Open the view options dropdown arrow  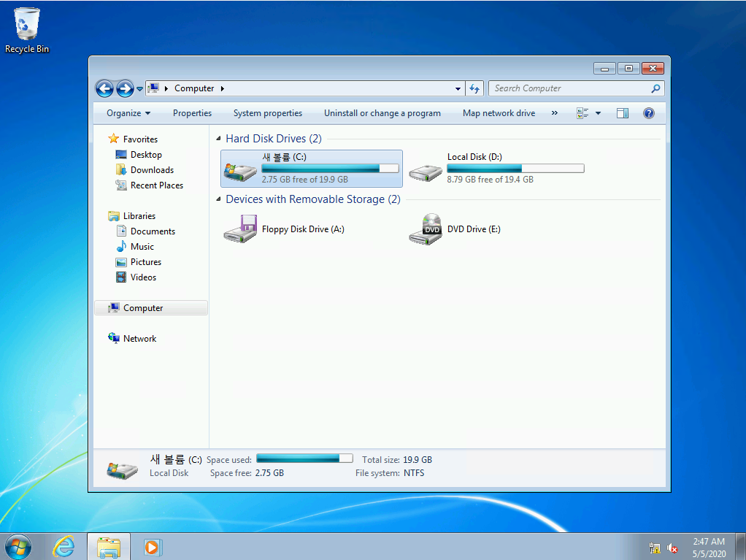[x=598, y=113]
